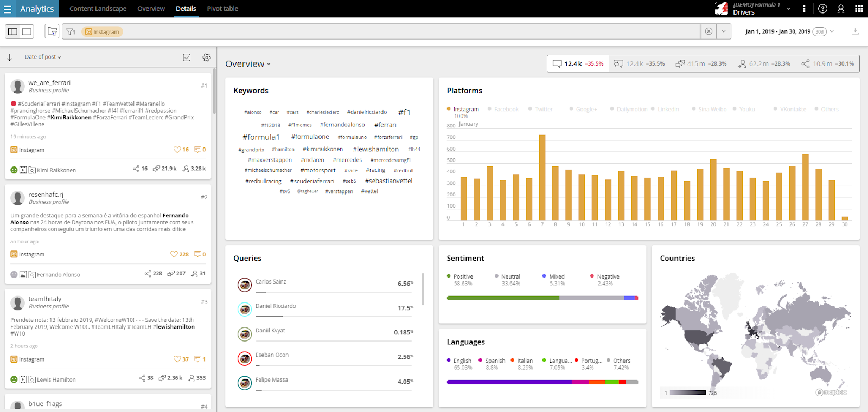
Task: Open resenhafc.rj profile name
Action: (x=46, y=195)
